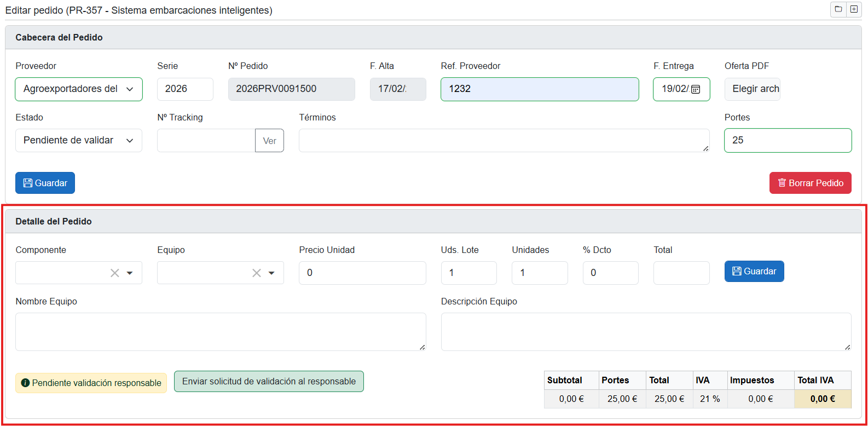Clear the Componente selection with the X icon
This screenshot has height=426, width=868.
coord(114,273)
